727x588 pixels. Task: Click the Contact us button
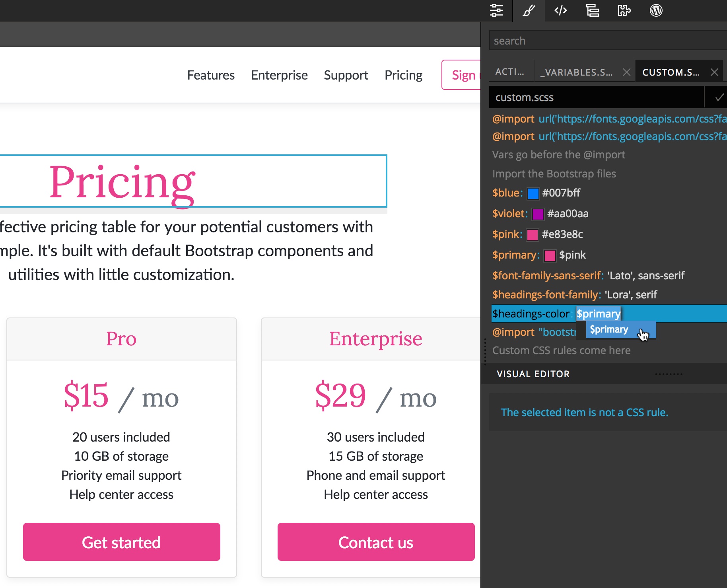(x=376, y=542)
